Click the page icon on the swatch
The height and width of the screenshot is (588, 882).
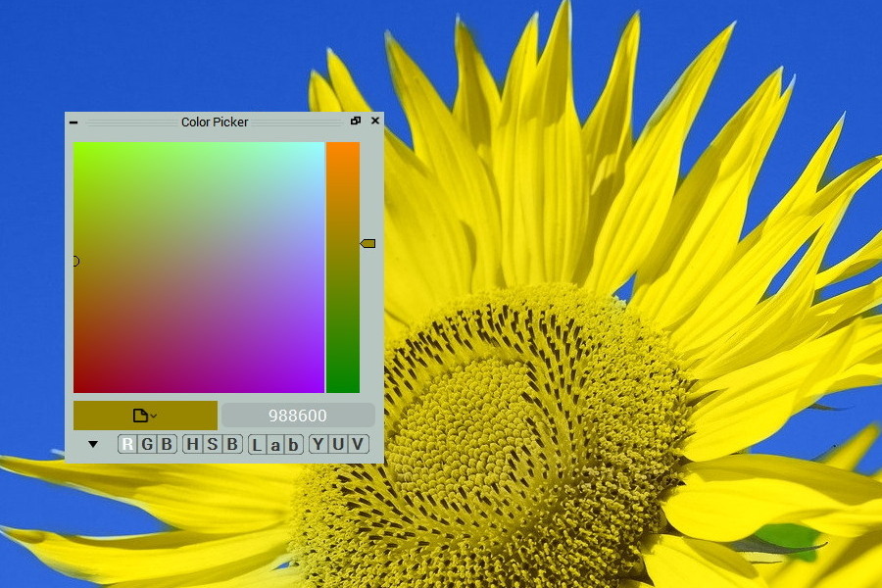pyautogui.click(x=140, y=416)
